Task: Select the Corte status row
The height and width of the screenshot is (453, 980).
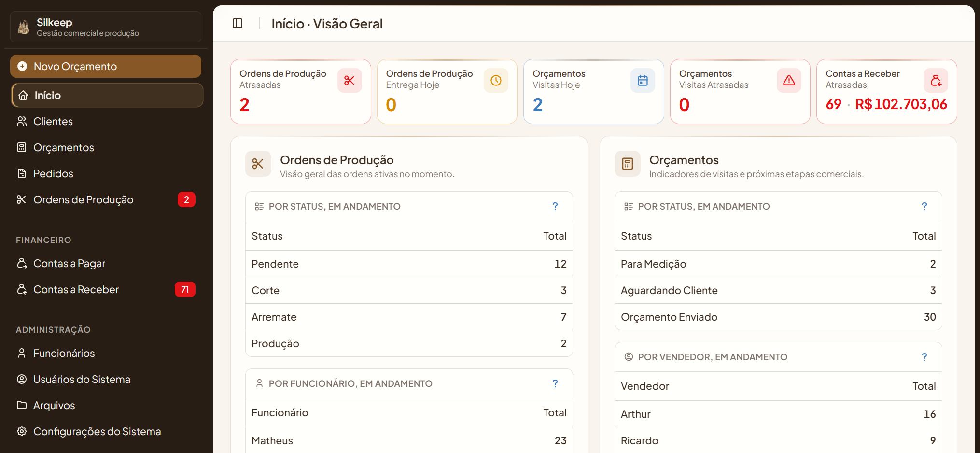Action: pyautogui.click(x=409, y=290)
